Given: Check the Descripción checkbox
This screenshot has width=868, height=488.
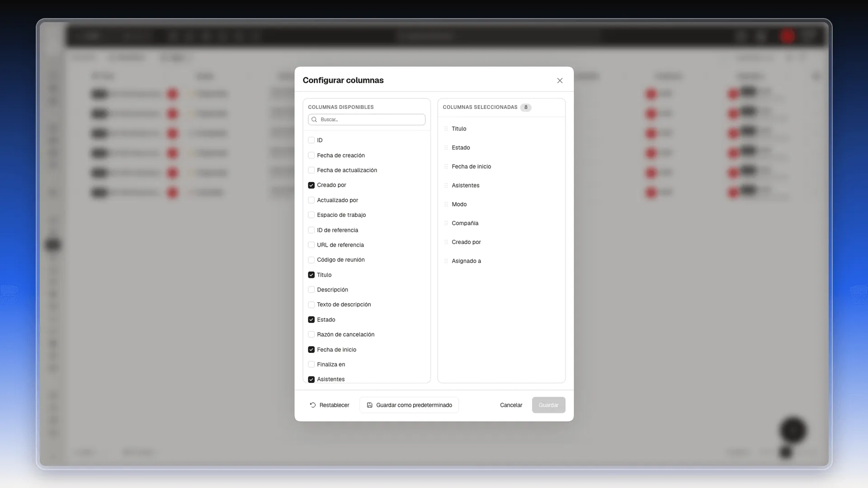Looking at the screenshot, I should coord(311,290).
